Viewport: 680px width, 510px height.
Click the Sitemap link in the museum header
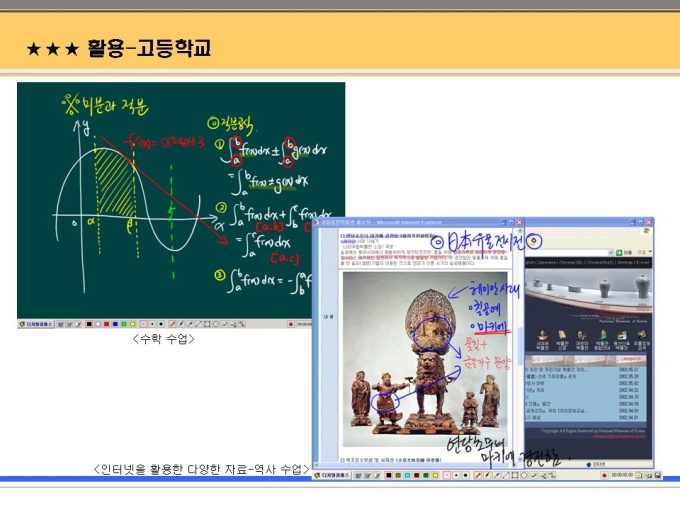pyautogui.click(x=624, y=262)
